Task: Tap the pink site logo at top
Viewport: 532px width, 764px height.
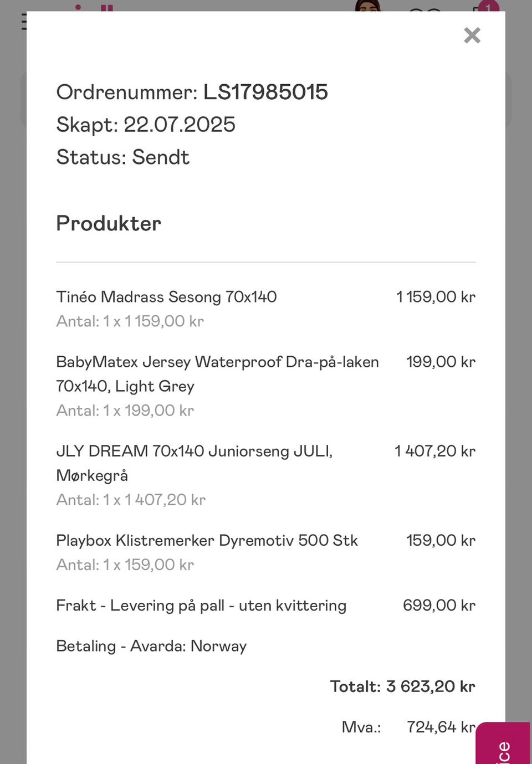Action: (x=94, y=8)
